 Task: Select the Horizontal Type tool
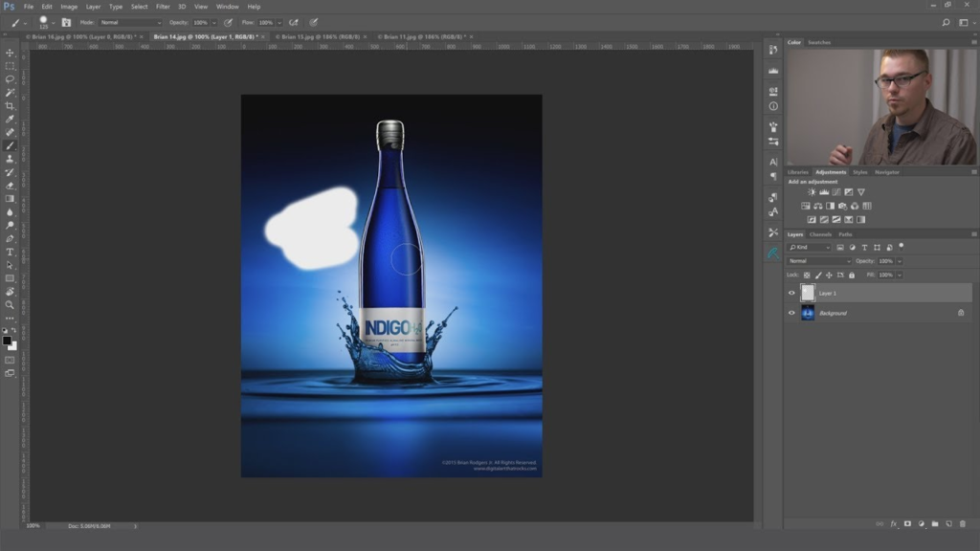(10, 252)
